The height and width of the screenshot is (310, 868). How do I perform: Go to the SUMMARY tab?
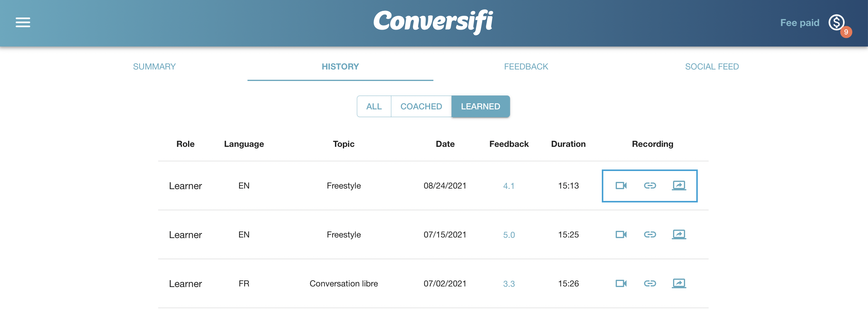[154, 66]
